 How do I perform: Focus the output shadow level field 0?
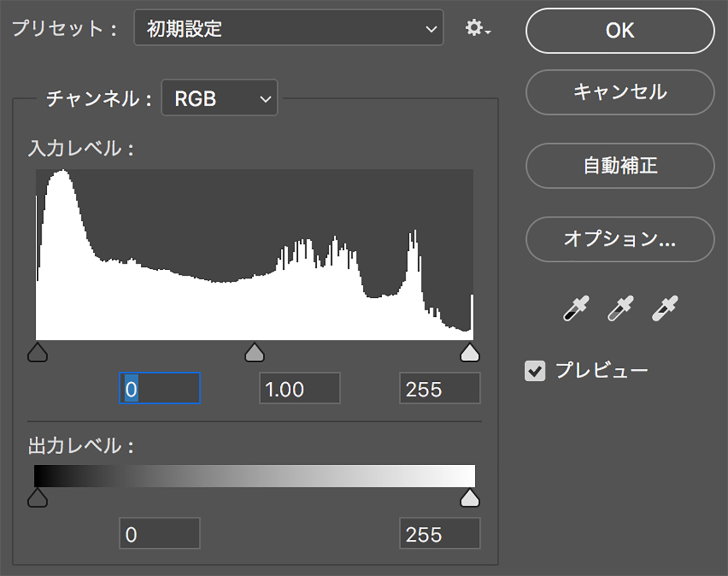click(160, 534)
